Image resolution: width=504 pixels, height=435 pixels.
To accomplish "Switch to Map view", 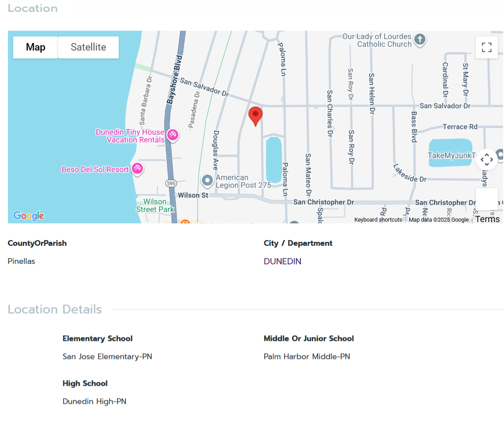I will tap(36, 48).
